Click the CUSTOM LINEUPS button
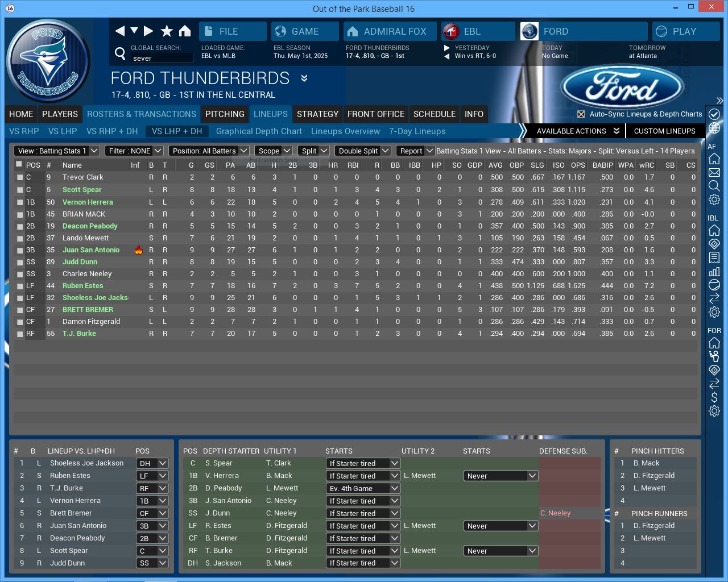 pos(664,131)
